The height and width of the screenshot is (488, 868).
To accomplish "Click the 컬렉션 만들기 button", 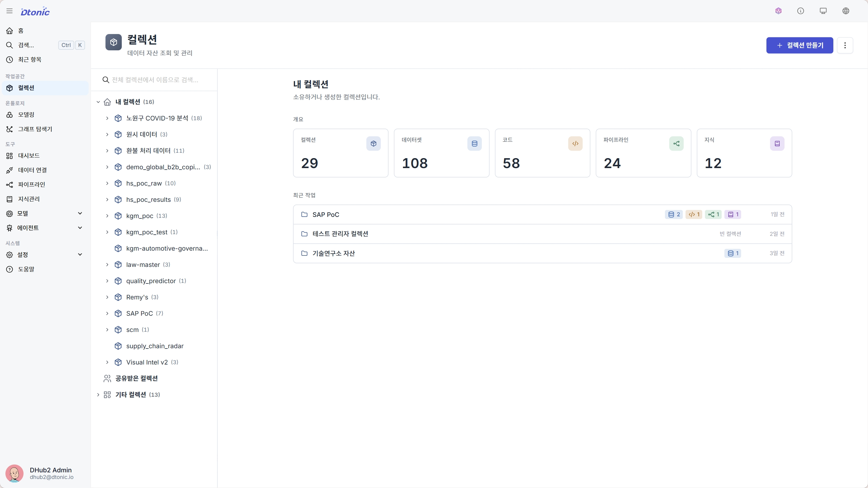I will pos(800,45).
